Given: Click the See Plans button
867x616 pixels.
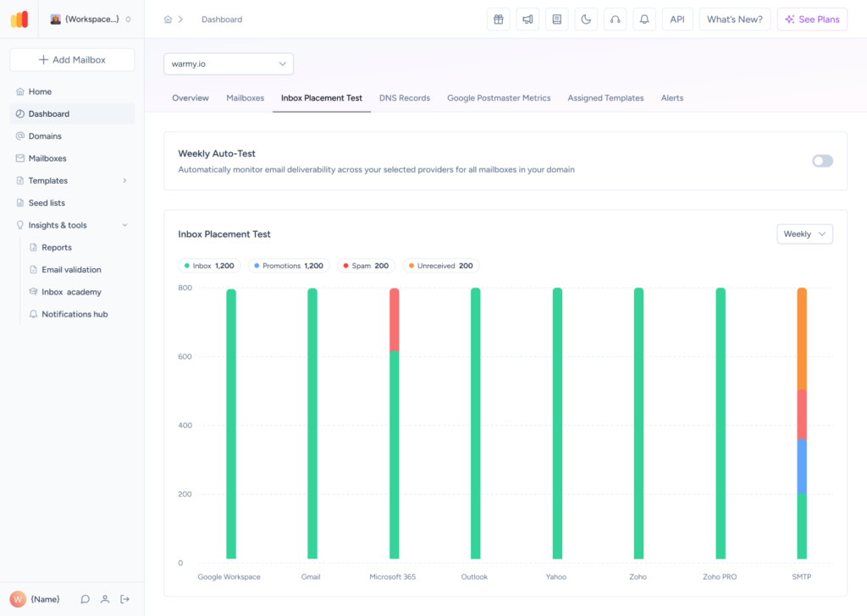Looking at the screenshot, I should 811,19.
